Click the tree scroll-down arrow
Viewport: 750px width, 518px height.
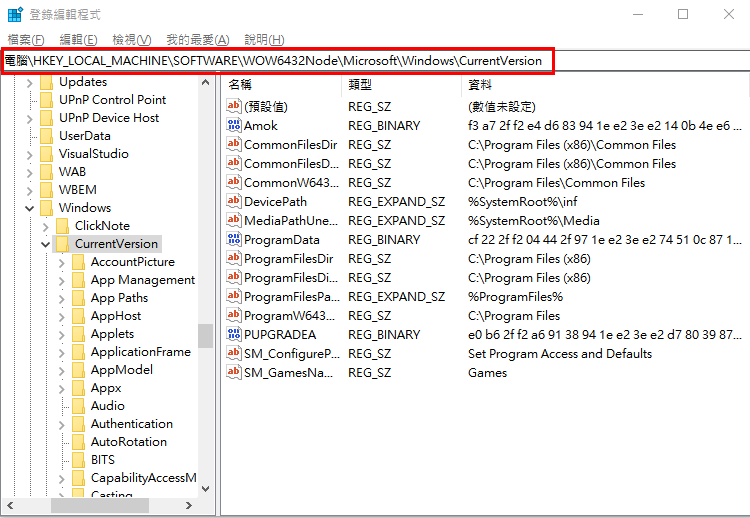pos(206,488)
